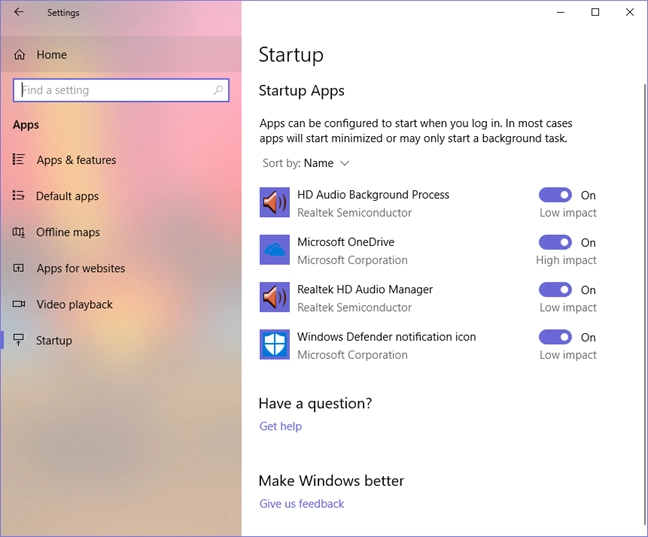This screenshot has height=537, width=648.
Task: Go to Home in sidebar
Action: 121,55
